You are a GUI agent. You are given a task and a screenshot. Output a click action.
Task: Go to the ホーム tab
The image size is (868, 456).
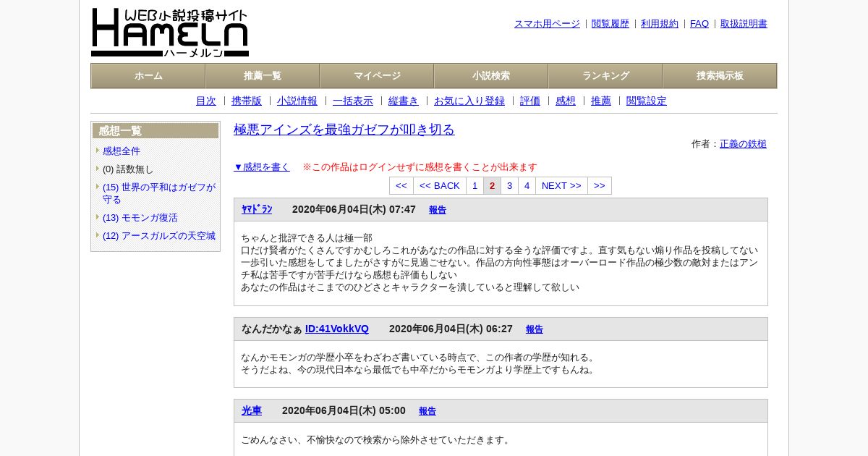(x=148, y=76)
